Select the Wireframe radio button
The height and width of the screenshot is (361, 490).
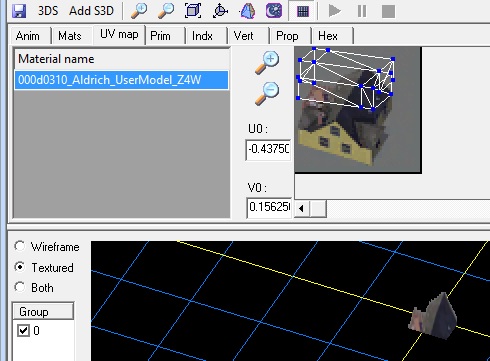point(20,246)
